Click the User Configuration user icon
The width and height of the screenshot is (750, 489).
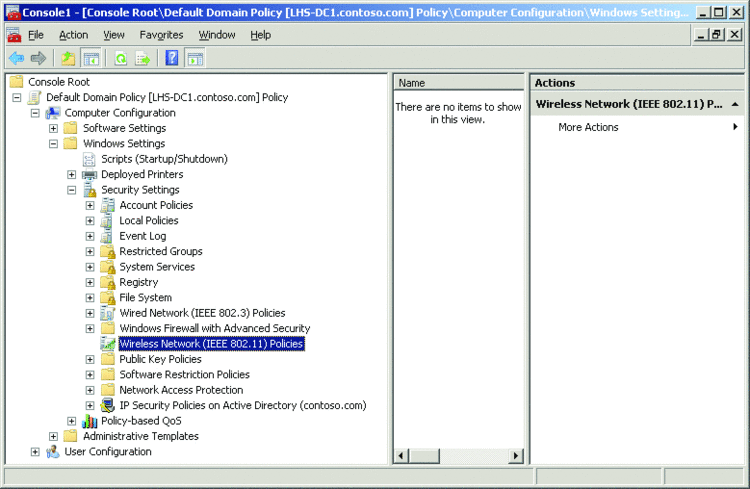click(53, 452)
